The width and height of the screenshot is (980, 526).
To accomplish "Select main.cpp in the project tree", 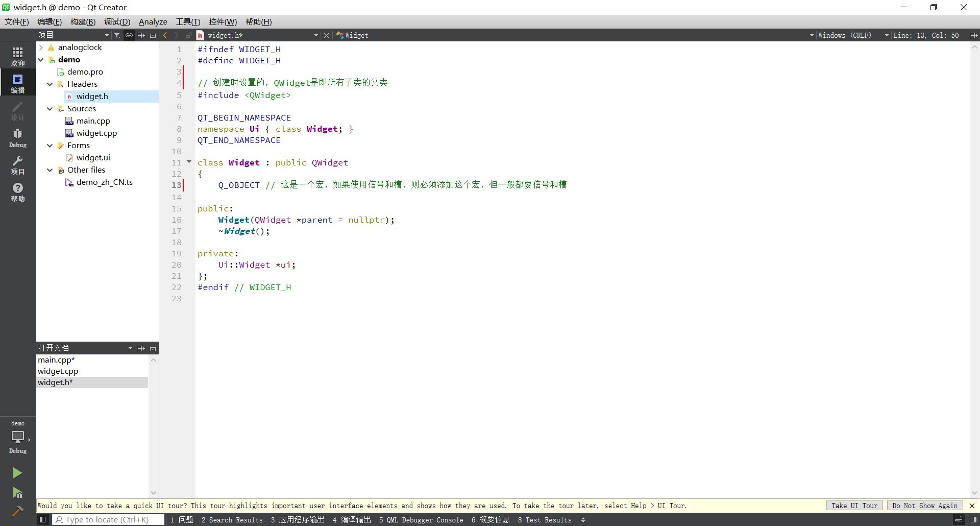I will pos(93,121).
